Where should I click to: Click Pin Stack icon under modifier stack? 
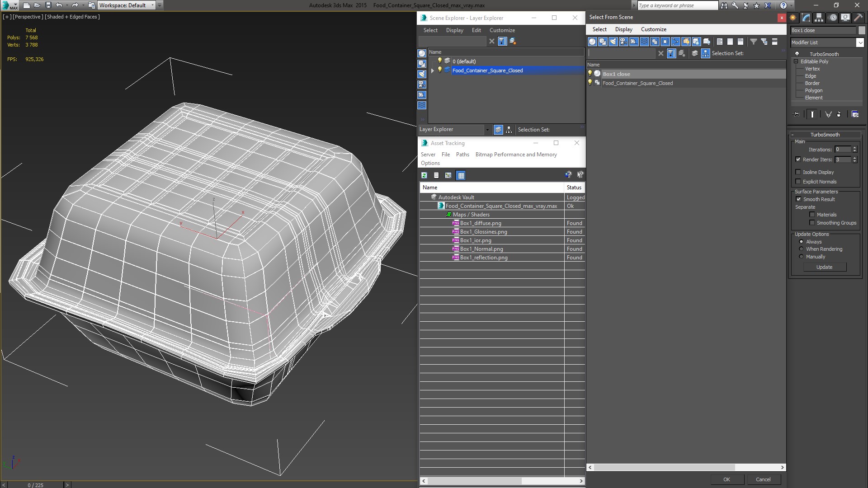[797, 114]
